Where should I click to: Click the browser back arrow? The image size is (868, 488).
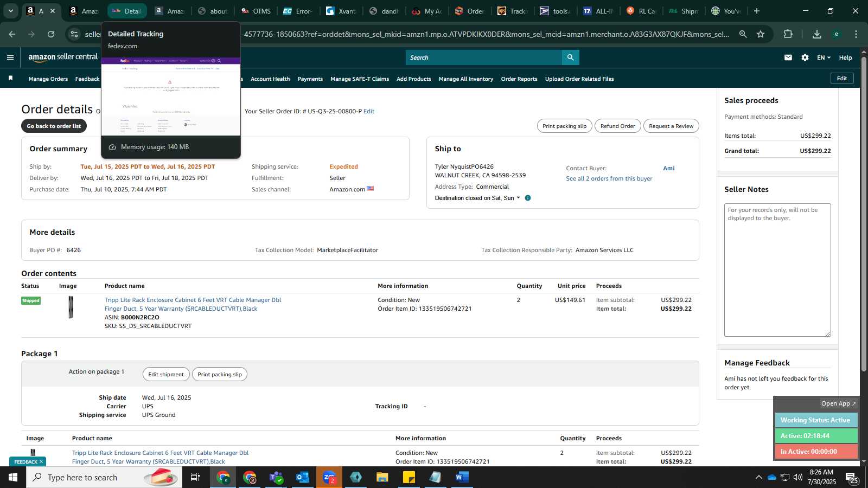click(x=12, y=34)
